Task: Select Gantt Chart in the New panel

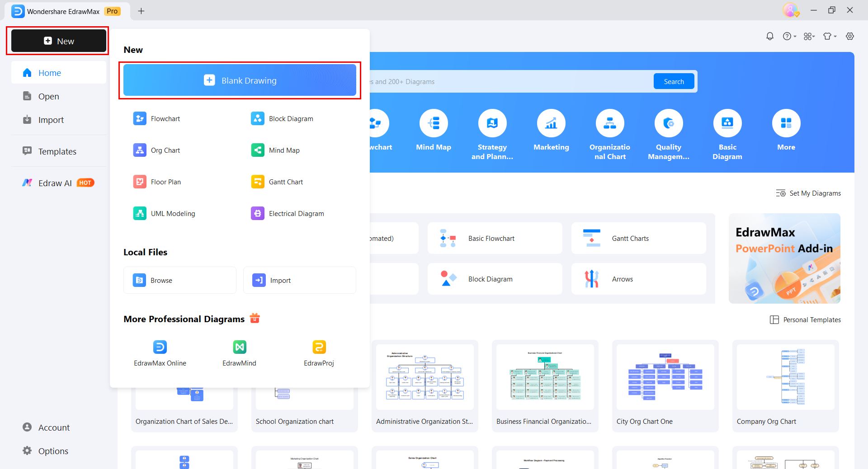Action: [x=277, y=182]
